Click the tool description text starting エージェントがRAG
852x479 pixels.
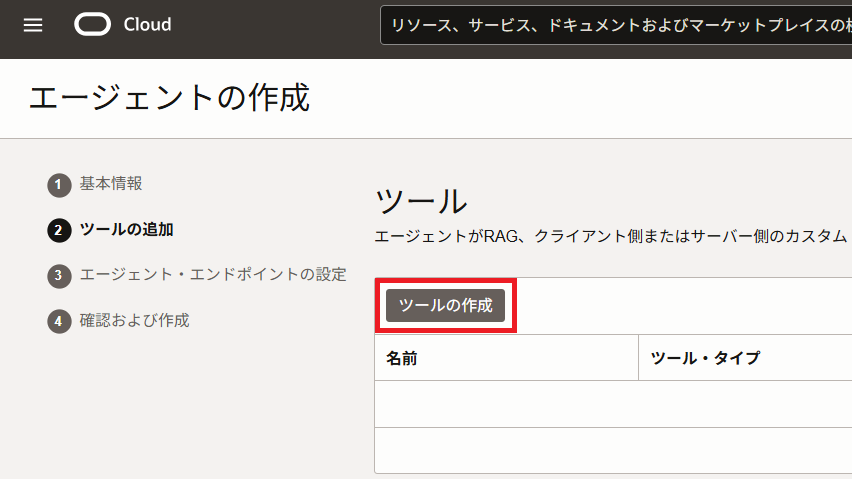coord(611,236)
